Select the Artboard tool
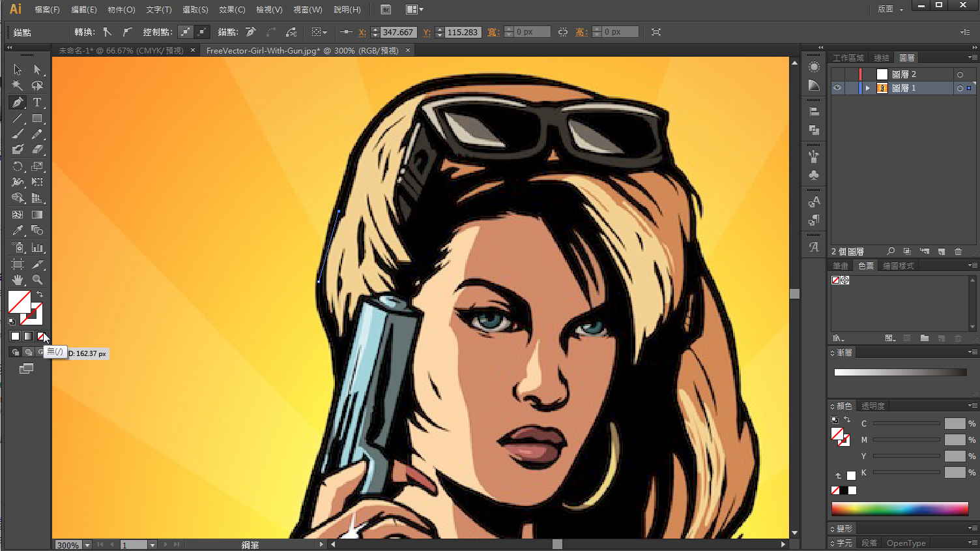 coord(18,264)
